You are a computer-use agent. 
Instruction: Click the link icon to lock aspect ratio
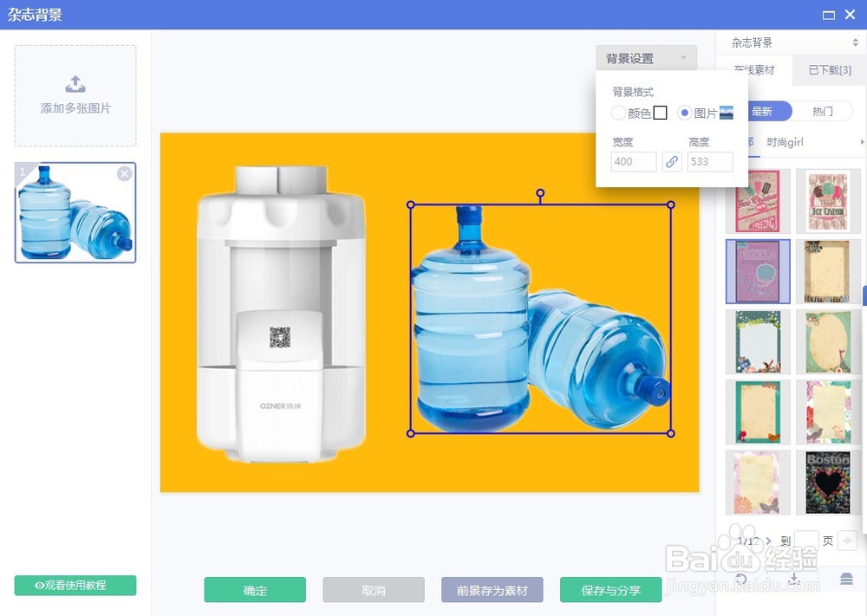pyautogui.click(x=672, y=162)
